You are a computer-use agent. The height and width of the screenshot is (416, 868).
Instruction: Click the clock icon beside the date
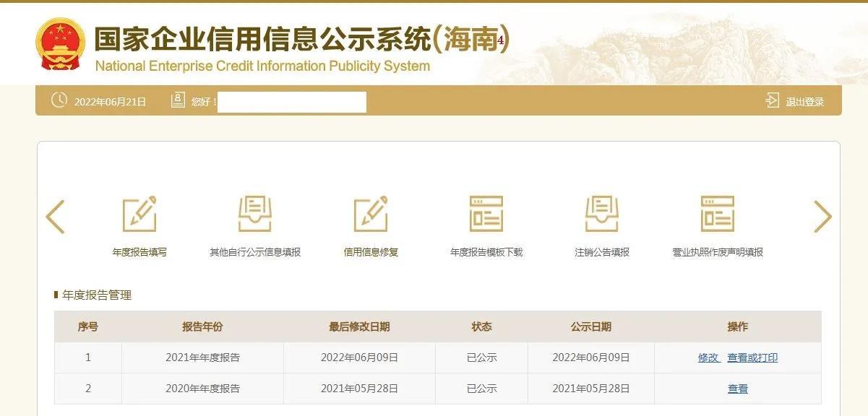59,100
